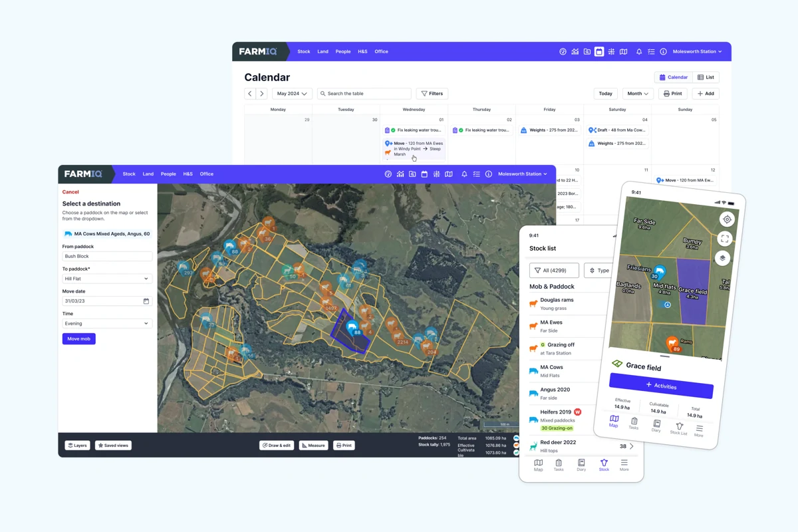The width and height of the screenshot is (798, 532).
Task: Click the Move mob button
Action: (x=79, y=339)
